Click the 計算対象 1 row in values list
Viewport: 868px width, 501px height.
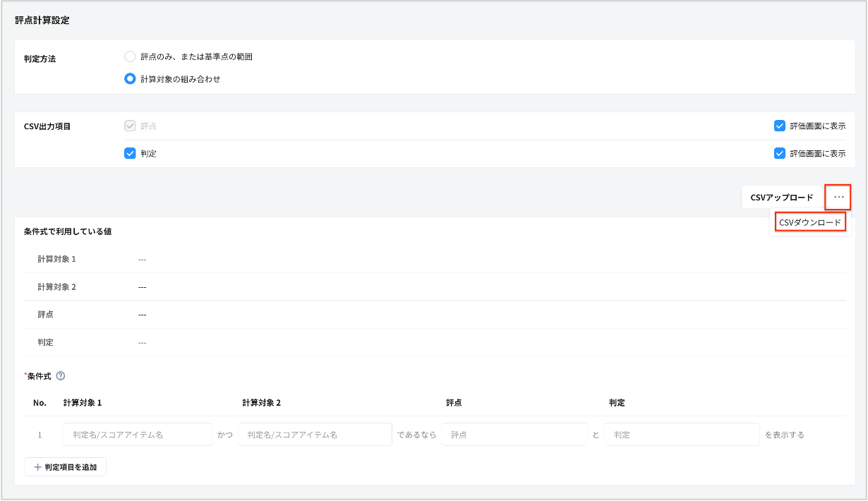coord(57,259)
